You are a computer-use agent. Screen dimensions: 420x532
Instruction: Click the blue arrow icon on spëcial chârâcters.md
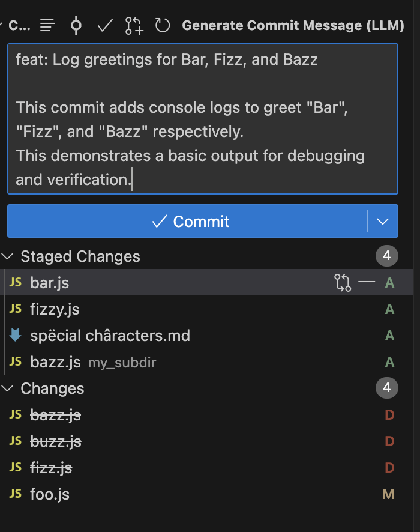click(x=14, y=336)
